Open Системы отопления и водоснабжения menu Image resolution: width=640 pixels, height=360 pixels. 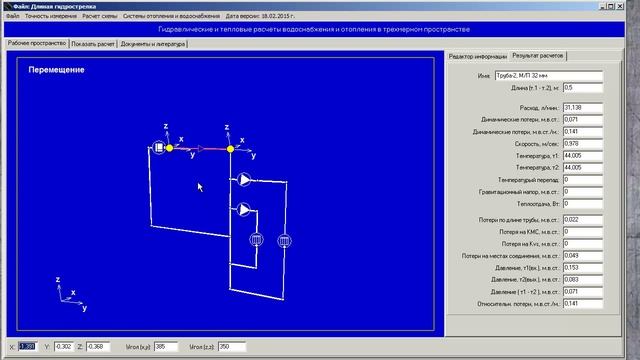coord(171,16)
